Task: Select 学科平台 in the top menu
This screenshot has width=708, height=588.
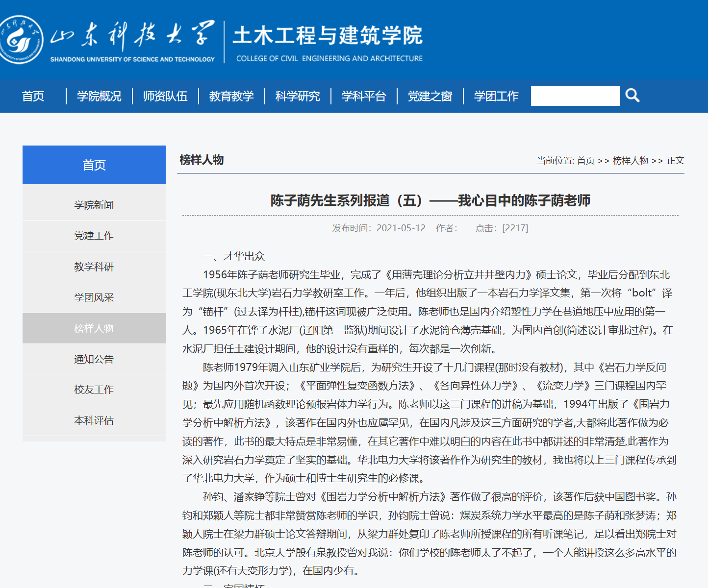Action: [364, 96]
